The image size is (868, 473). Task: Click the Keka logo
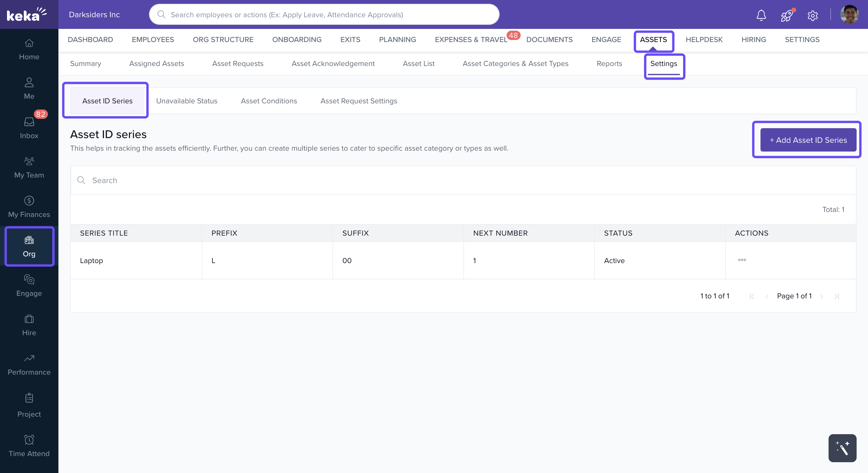[x=26, y=15]
